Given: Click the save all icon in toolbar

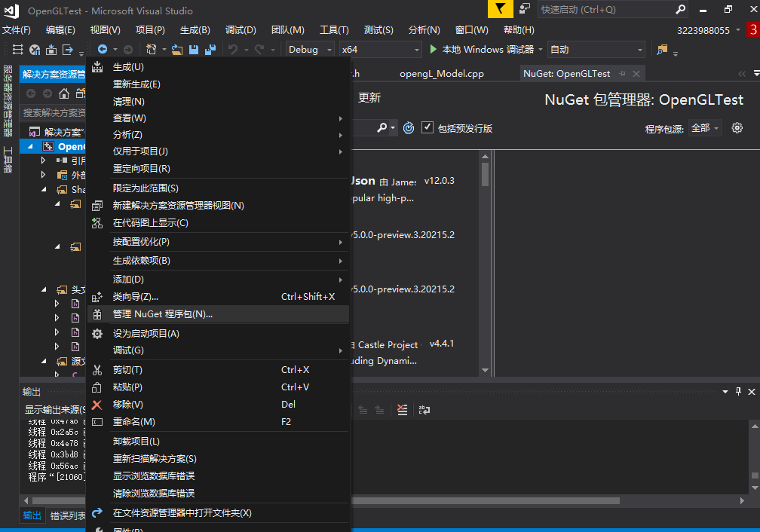Looking at the screenshot, I should click(x=210, y=50).
